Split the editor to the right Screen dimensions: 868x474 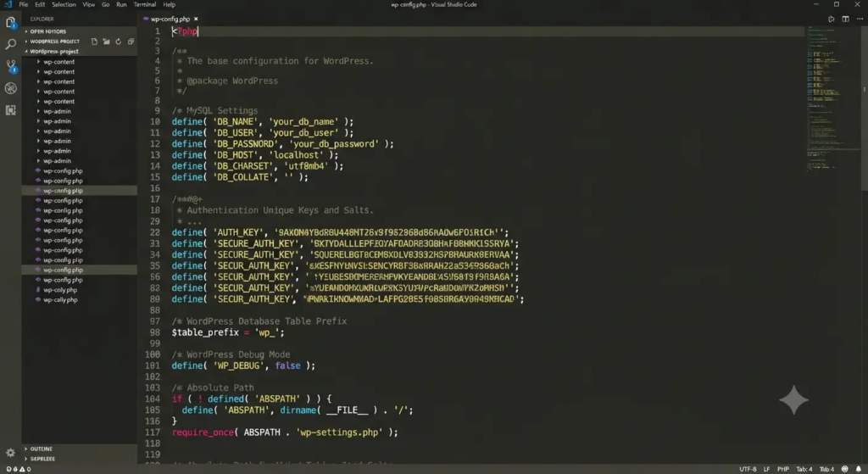845,19
